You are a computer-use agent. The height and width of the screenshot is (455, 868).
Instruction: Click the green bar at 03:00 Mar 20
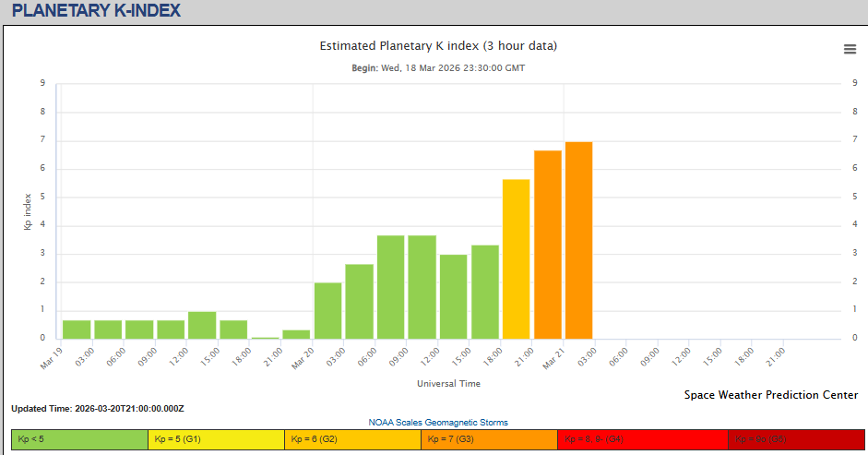click(359, 302)
